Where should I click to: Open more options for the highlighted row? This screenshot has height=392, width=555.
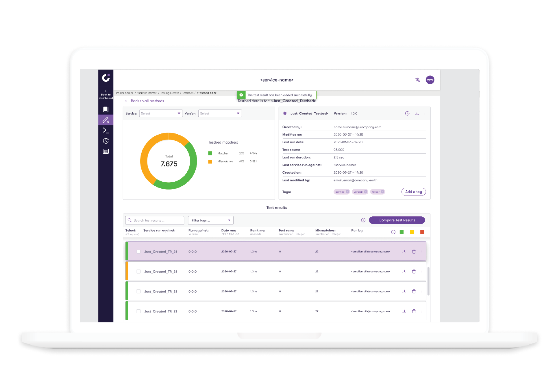422,252
